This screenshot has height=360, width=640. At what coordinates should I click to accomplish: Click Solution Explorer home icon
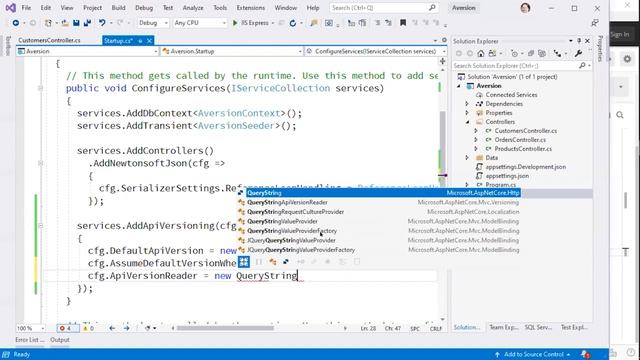(x=481, y=53)
